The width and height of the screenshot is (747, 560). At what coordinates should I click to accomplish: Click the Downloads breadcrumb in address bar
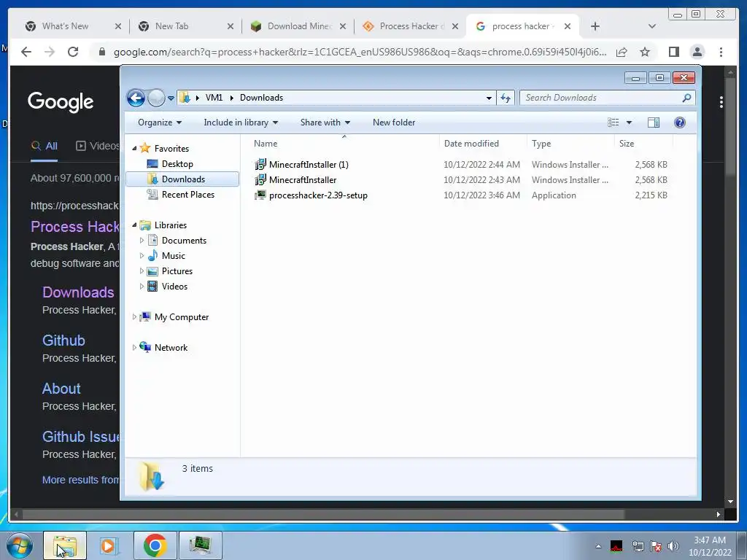coord(261,98)
